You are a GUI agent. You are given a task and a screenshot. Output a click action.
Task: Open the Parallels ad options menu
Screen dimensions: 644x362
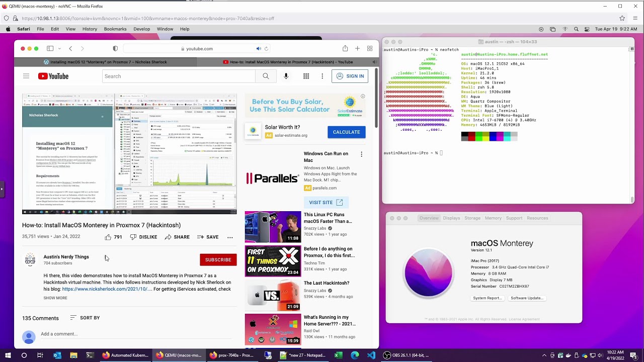[361, 154]
